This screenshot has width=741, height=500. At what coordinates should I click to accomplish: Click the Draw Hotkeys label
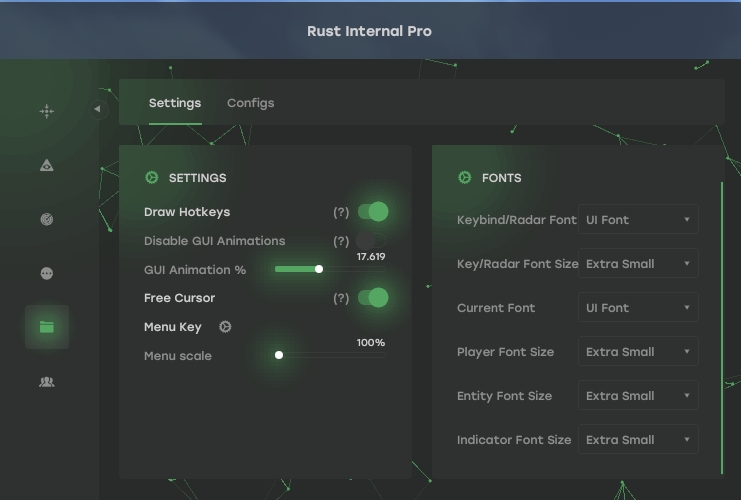pyautogui.click(x=187, y=212)
